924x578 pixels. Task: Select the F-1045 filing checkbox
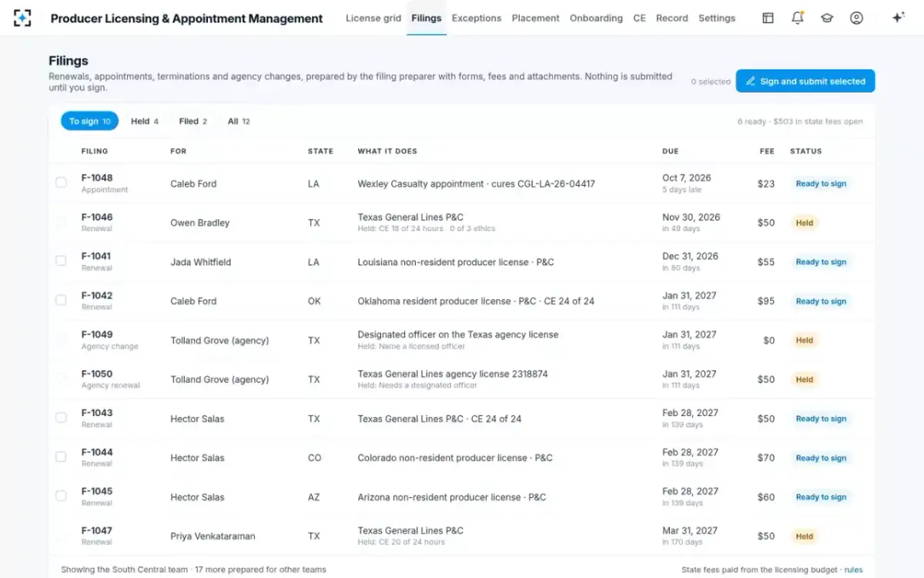(61, 496)
